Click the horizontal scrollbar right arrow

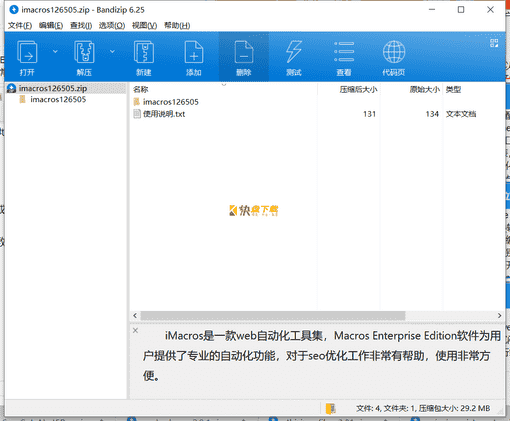[499, 315]
